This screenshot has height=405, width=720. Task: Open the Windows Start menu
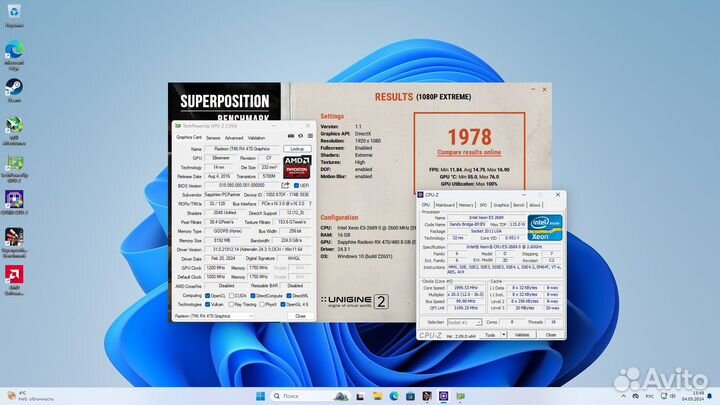click(x=260, y=396)
